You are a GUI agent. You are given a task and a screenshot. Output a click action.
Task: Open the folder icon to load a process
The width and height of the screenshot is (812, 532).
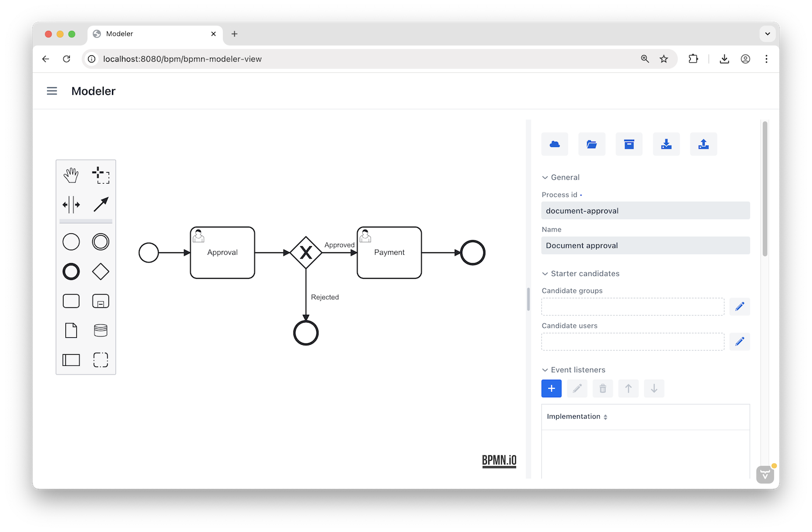pyautogui.click(x=591, y=144)
